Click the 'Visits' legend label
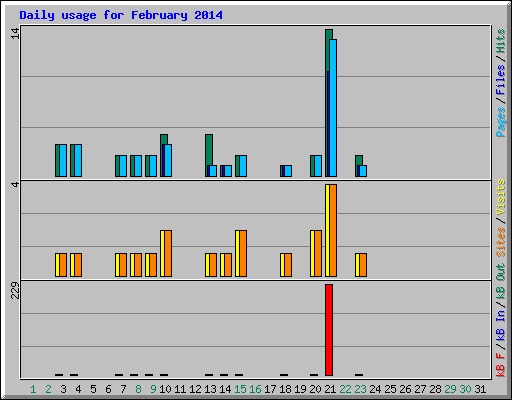 (x=500, y=197)
